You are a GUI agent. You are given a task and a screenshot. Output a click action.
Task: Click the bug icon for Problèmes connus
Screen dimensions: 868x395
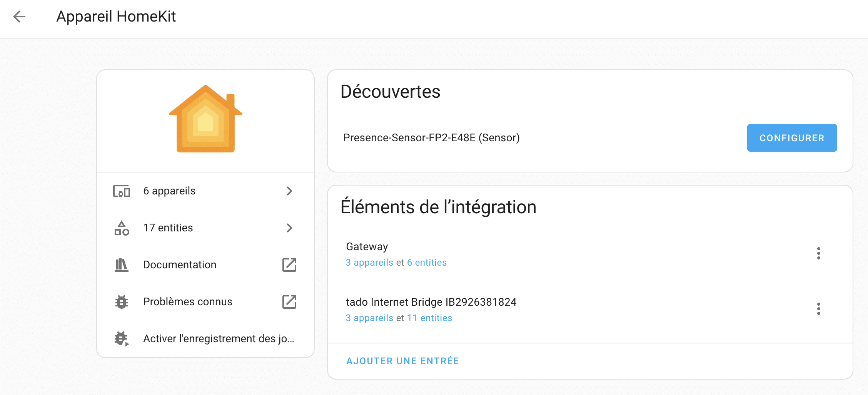[122, 302]
